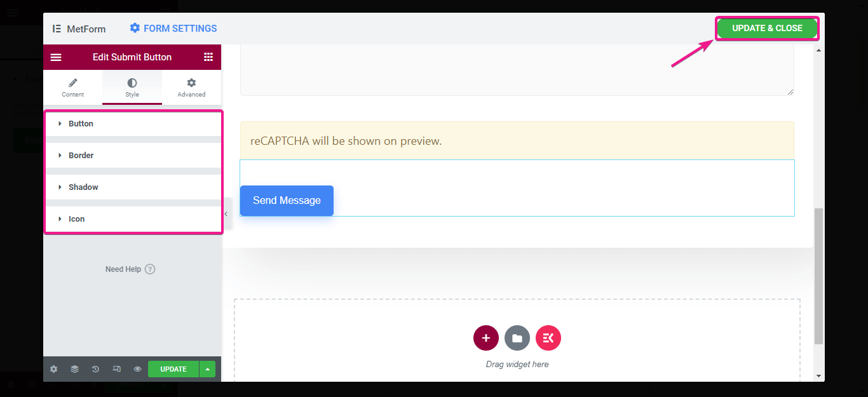Click the settings gear in bottom toolbar
868x397 pixels.
[53, 369]
